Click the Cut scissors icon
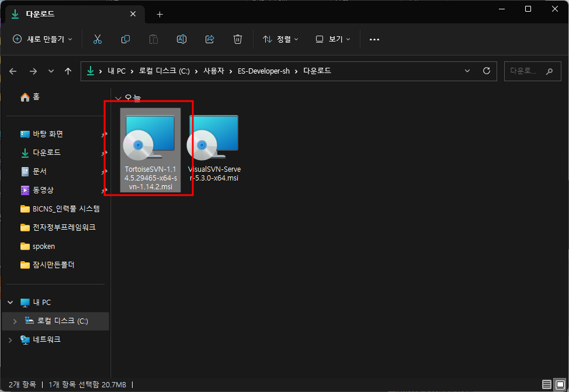This screenshot has width=569, height=392. click(97, 39)
